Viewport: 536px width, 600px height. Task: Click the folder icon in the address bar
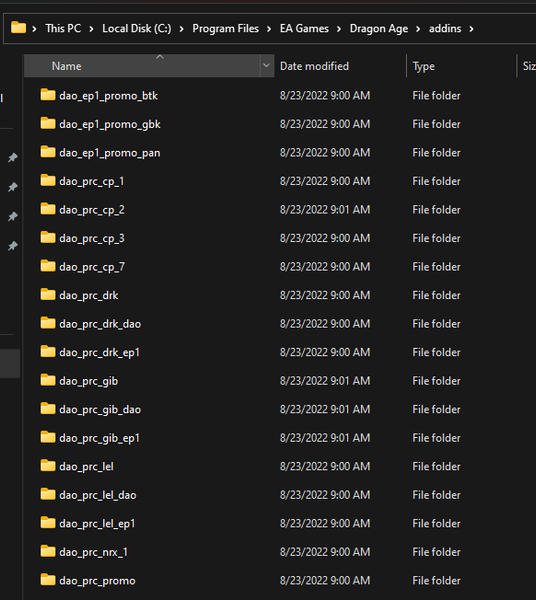point(18,28)
